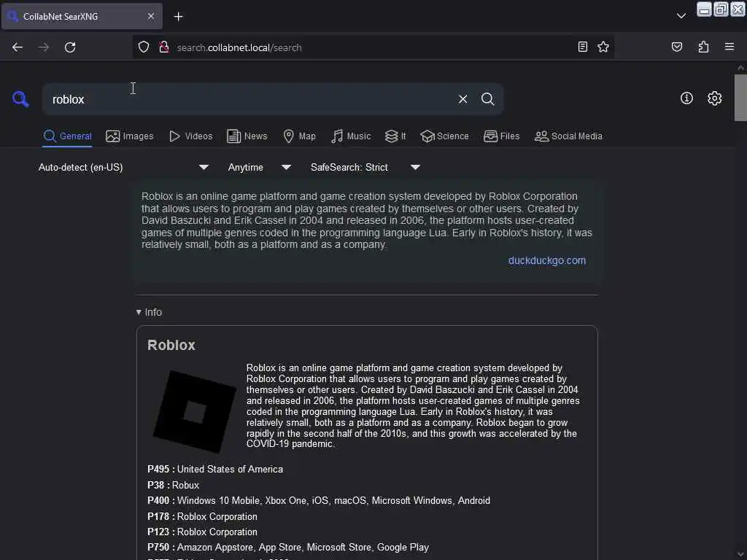Toggle reader view icon
This screenshot has width=747, height=560.
click(582, 47)
